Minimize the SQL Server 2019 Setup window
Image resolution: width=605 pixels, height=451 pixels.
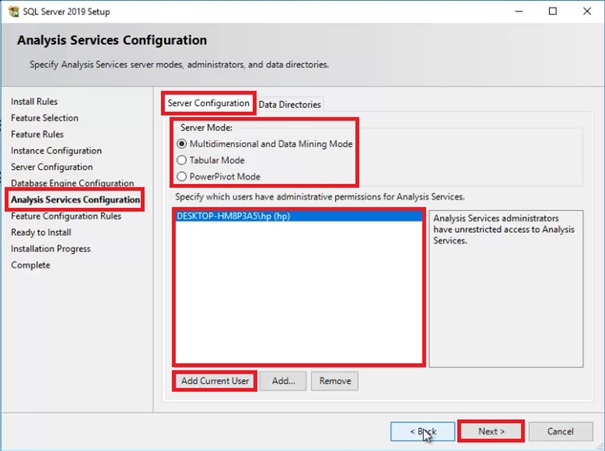[519, 12]
